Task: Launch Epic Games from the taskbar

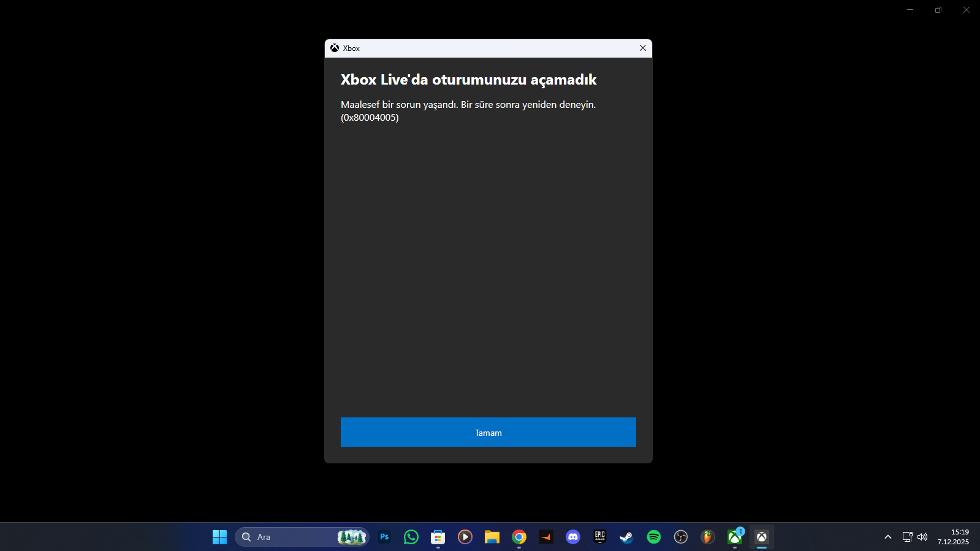Action: 600,537
